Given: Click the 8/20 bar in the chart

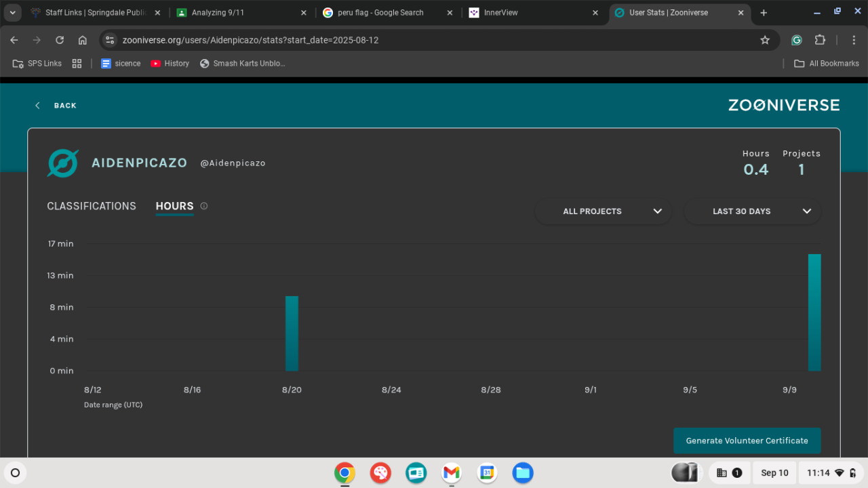Looking at the screenshot, I should pyautogui.click(x=292, y=333).
